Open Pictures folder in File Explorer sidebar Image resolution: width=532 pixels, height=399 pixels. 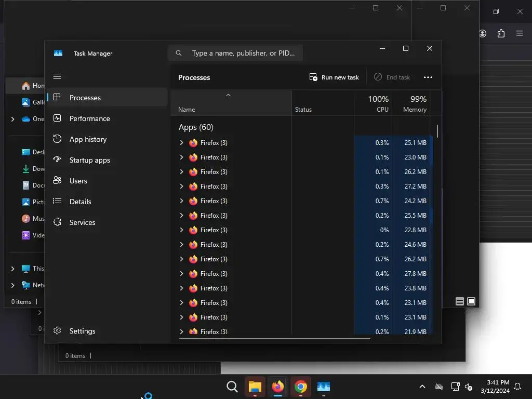[33, 202]
